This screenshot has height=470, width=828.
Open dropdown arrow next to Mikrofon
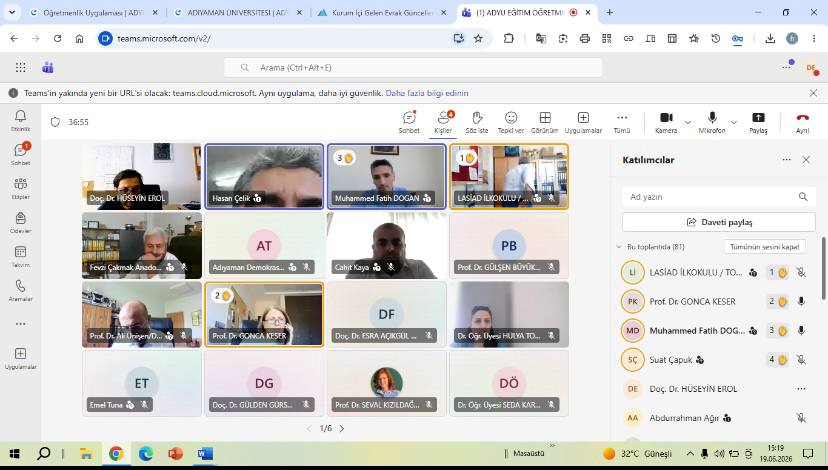(x=734, y=123)
